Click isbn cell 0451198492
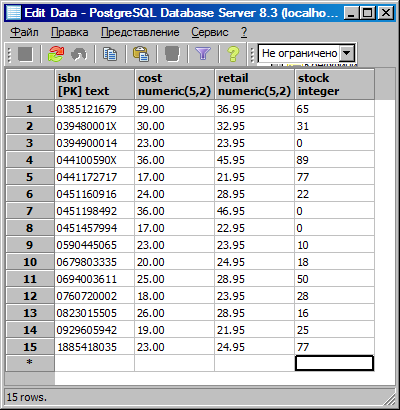Screen dimensions: 400x410 tap(94, 211)
